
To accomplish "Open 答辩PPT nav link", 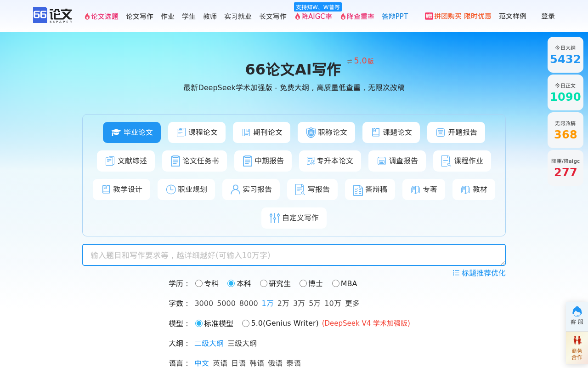I will [x=395, y=16].
